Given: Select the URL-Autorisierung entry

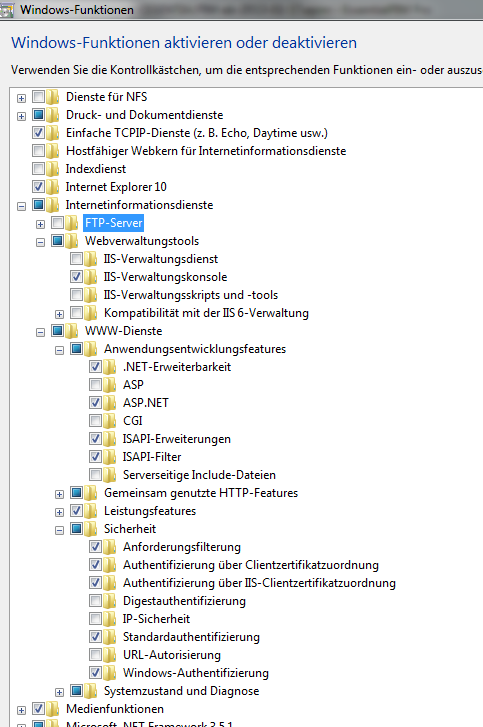Looking at the screenshot, I should (x=172, y=655).
